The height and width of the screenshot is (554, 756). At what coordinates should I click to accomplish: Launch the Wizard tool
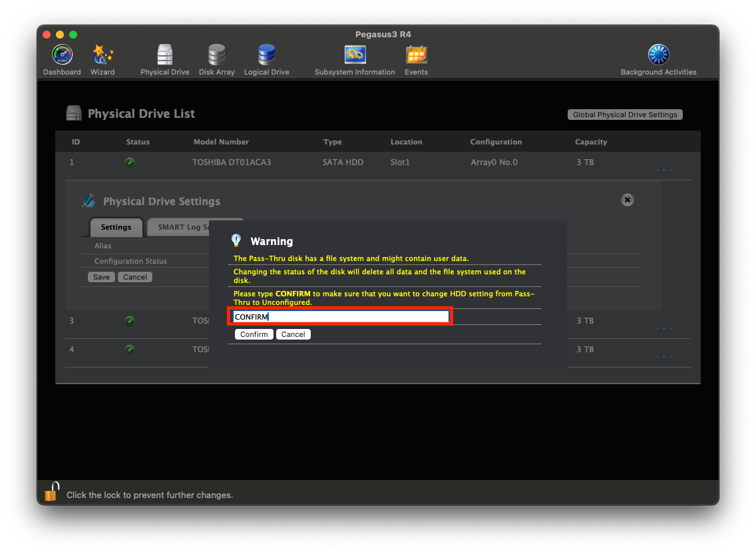point(102,61)
